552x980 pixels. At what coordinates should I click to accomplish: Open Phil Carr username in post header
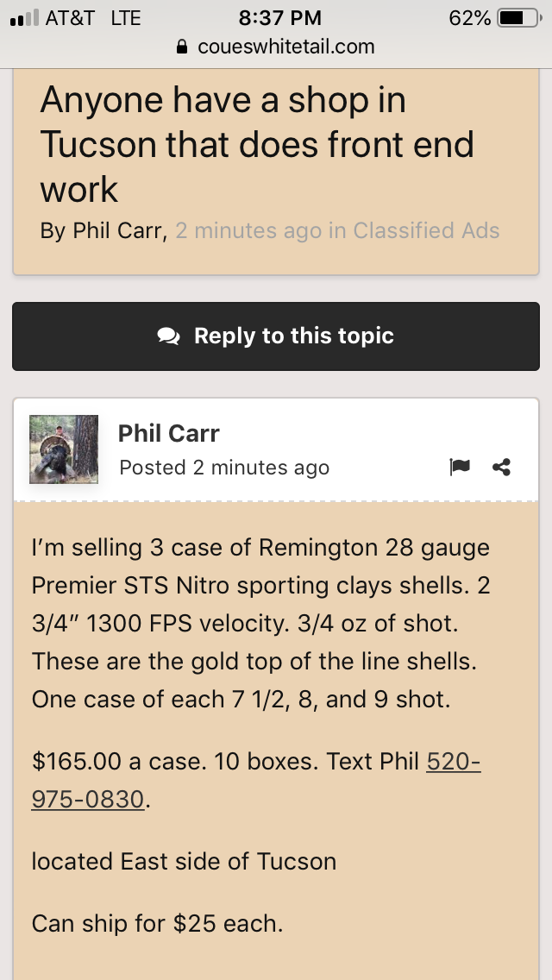(169, 433)
